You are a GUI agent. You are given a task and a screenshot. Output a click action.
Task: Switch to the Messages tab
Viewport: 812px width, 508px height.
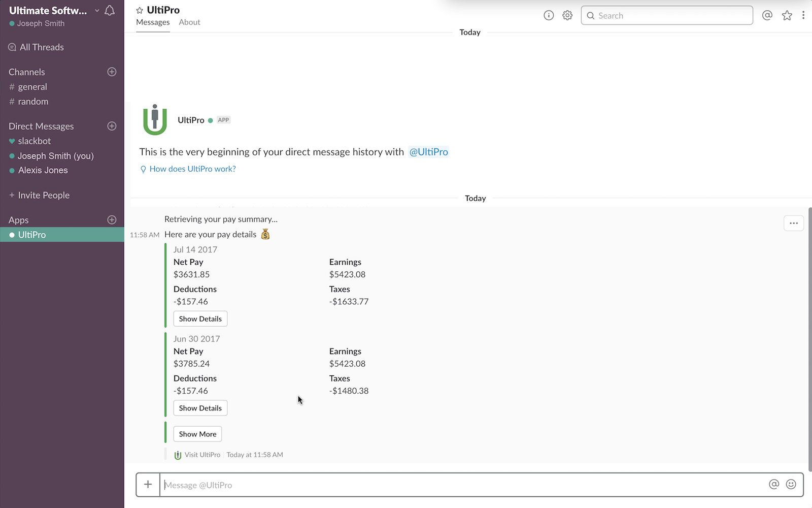click(153, 22)
